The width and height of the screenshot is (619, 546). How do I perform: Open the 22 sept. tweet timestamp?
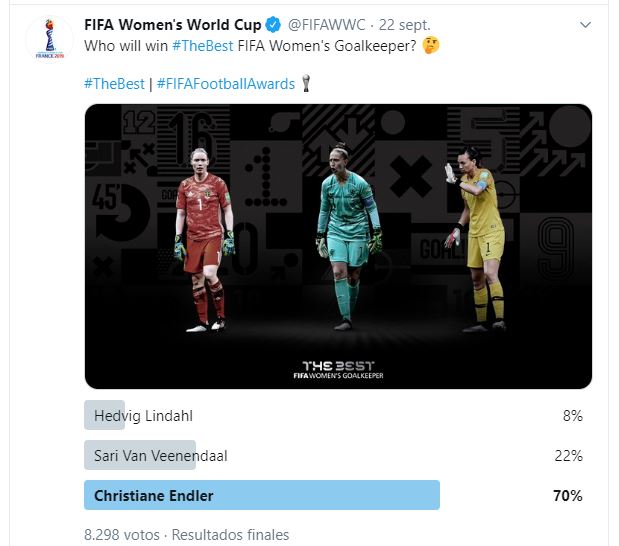tap(404, 25)
